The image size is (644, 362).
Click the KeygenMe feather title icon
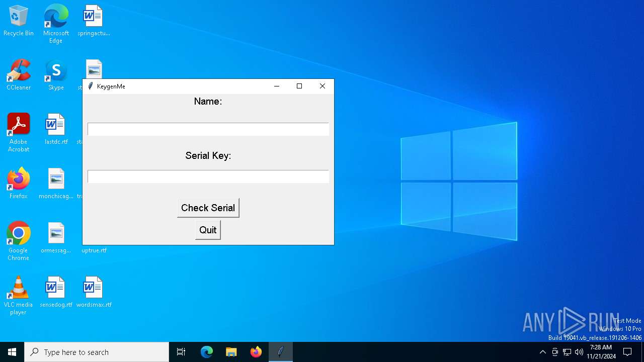(x=91, y=86)
